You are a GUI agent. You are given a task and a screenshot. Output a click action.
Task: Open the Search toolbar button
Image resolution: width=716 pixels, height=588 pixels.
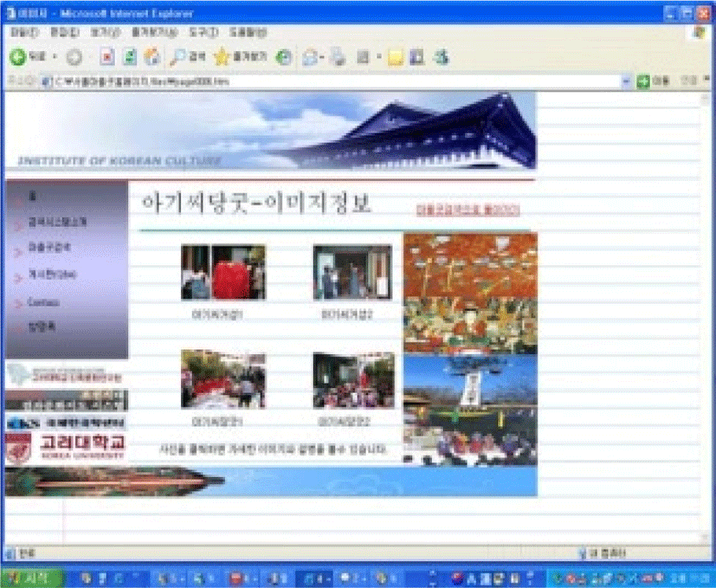click(x=187, y=56)
